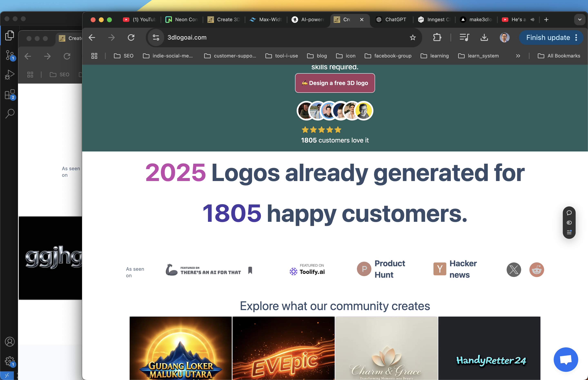
Task: Open the Chrome extensions puzzle icon
Action: [437, 38]
